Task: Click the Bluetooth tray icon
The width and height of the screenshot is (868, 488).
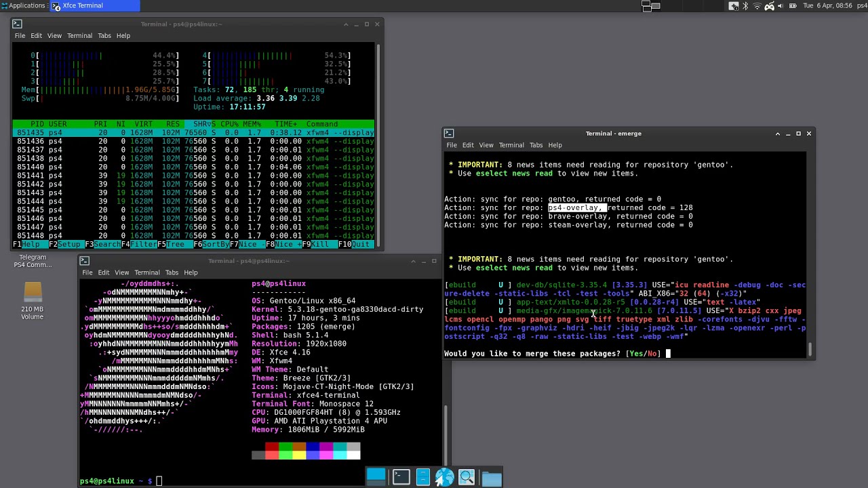Action: [745, 5]
